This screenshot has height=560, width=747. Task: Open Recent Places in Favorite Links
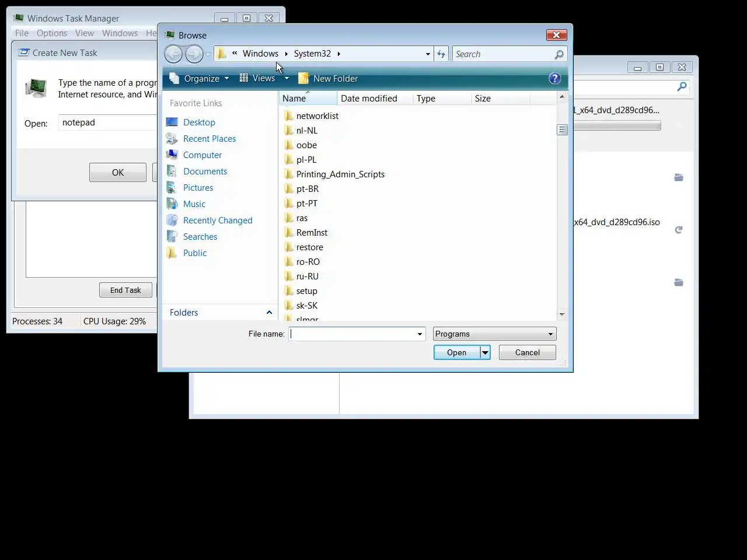tap(210, 139)
